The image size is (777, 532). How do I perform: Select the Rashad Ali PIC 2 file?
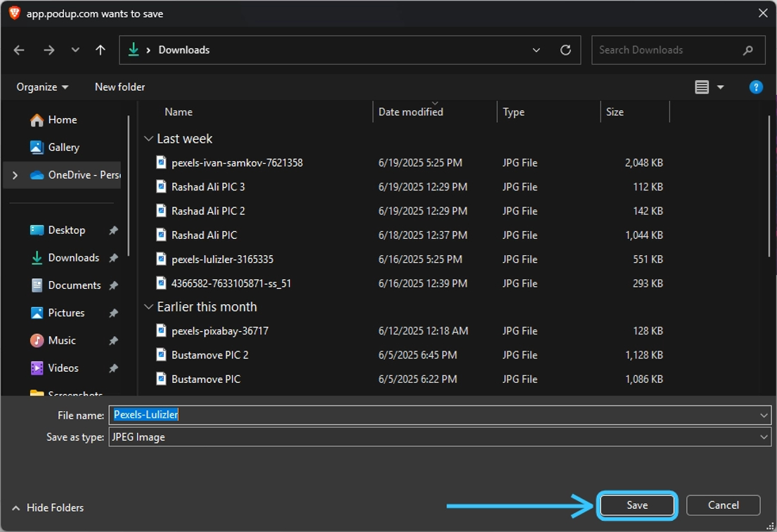[208, 211]
